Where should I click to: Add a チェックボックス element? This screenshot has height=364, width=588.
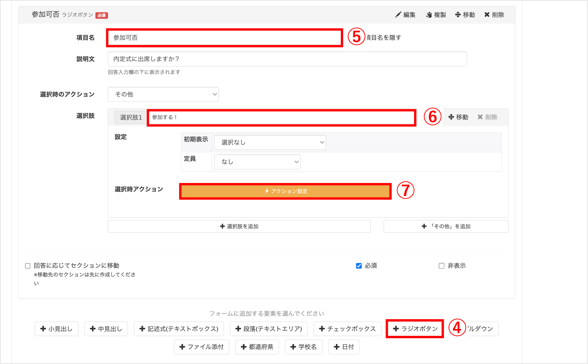pos(347,329)
